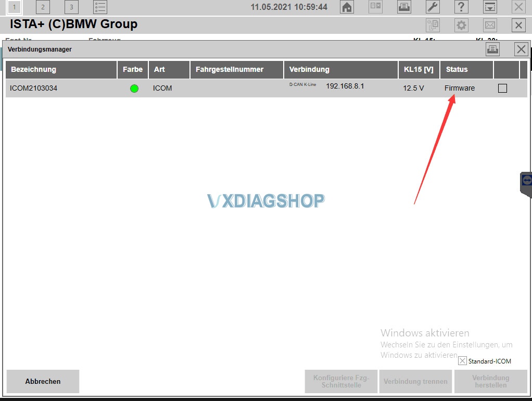Sort by Farbe column header
Viewport: 532px width, 401px height.
(x=133, y=70)
